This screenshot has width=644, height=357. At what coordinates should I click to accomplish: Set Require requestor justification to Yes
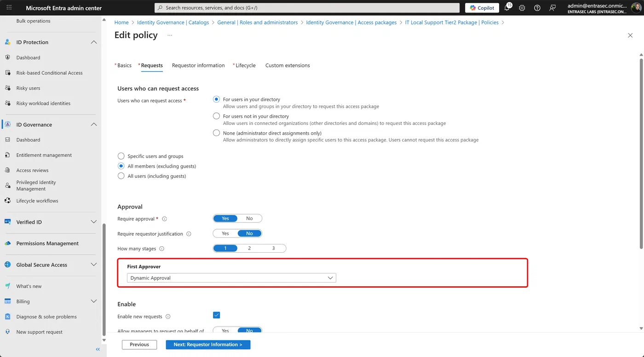[225, 233]
